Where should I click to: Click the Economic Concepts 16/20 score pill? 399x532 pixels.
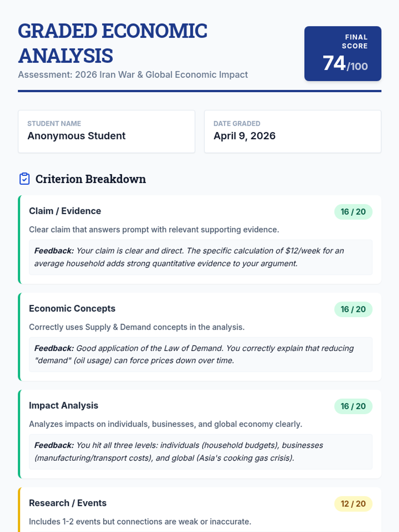click(x=353, y=309)
